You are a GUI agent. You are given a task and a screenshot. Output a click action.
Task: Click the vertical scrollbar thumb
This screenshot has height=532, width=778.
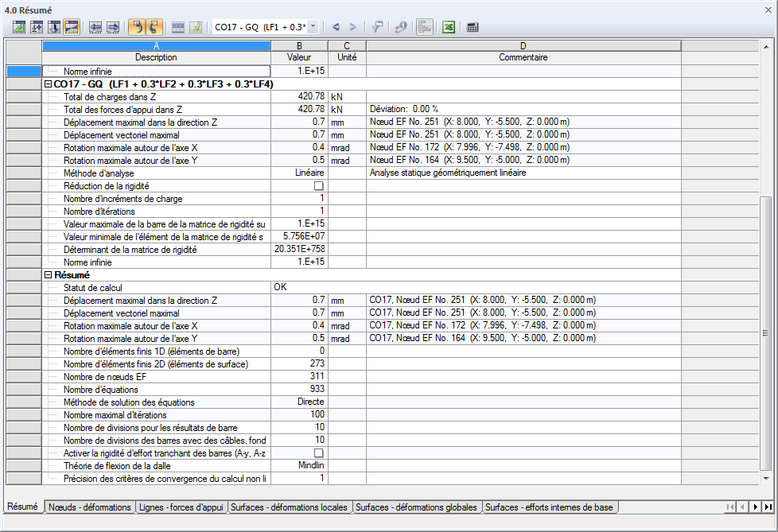(x=766, y=332)
